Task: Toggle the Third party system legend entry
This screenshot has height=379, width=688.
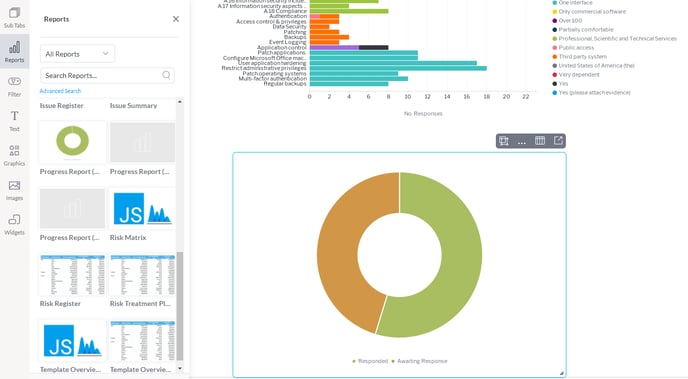Action: click(x=579, y=57)
